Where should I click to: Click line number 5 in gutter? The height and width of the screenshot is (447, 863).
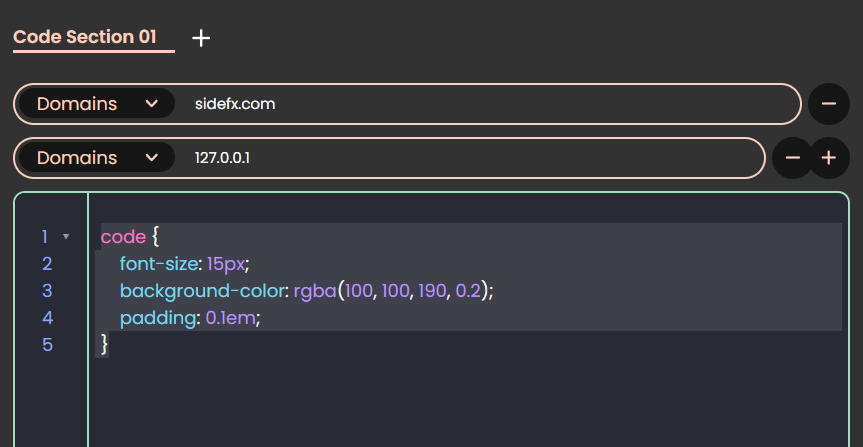[x=47, y=345]
